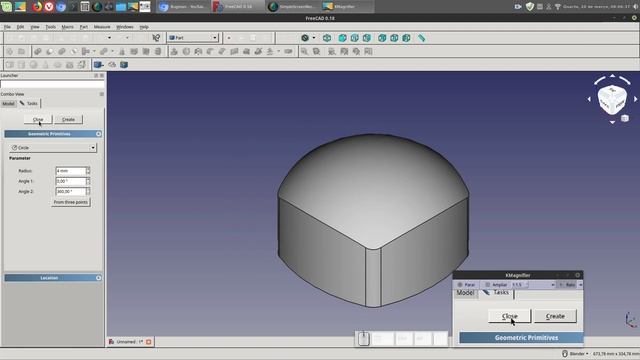640x360 pixels.
Task: Select the measure distance ruler icon
Action: pyautogui.click(x=422, y=38)
